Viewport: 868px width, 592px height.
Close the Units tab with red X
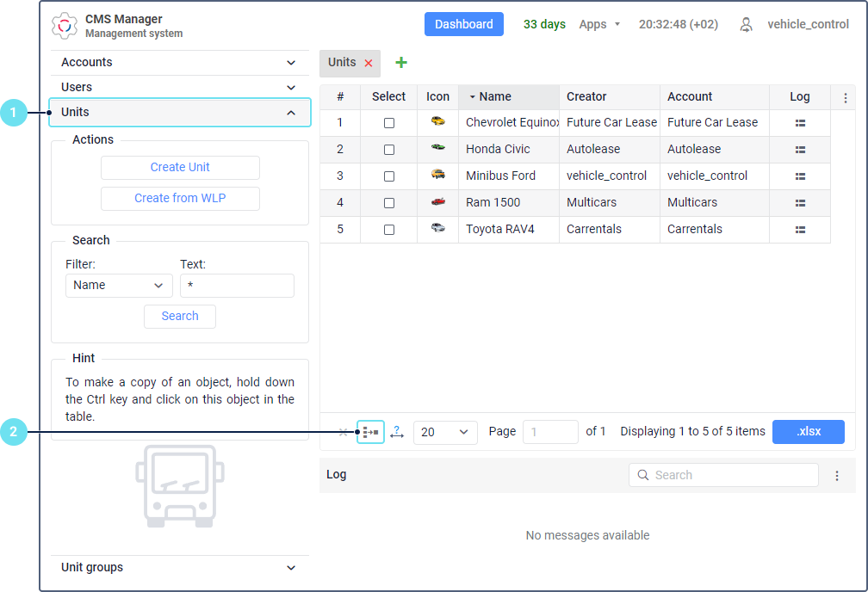pos(369,63)
